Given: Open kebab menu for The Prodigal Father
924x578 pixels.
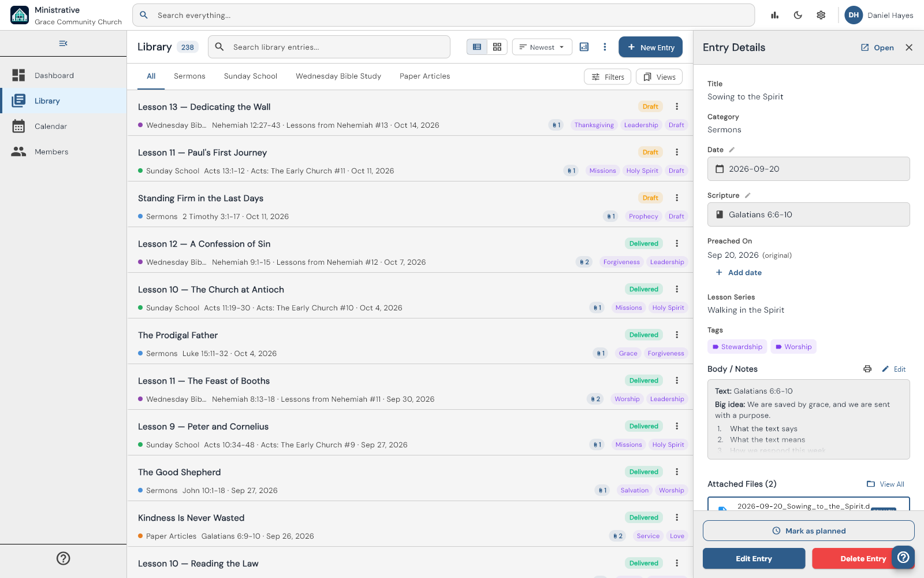Looking at the screenshot, I should [x=677, y=335].
